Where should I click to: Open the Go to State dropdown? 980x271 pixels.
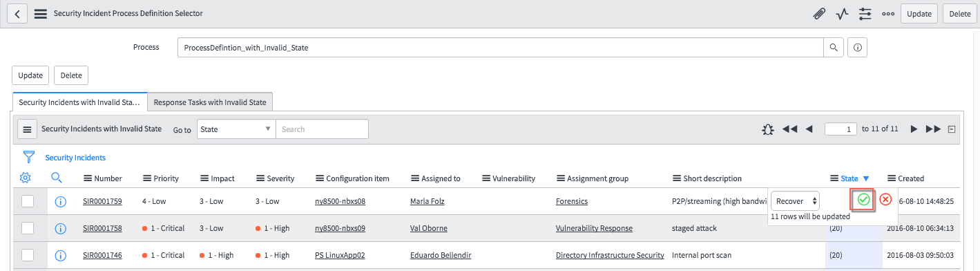[236, 129]
